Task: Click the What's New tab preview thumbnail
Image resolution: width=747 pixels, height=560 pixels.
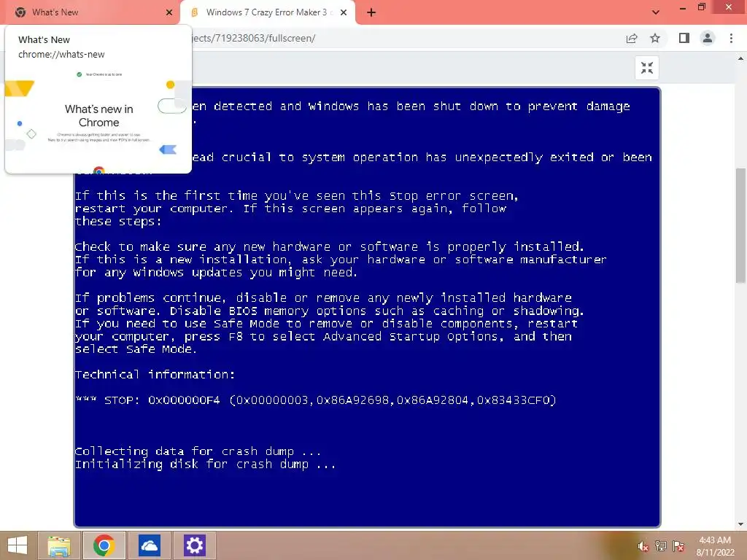Action: click(98, 119)
